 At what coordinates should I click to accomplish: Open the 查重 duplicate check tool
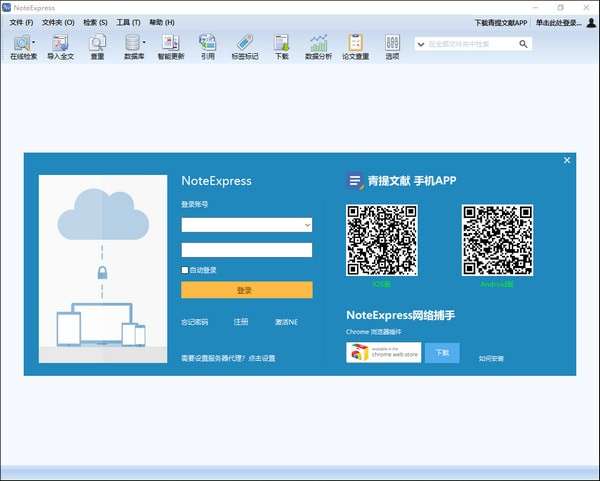coord(97,44)
